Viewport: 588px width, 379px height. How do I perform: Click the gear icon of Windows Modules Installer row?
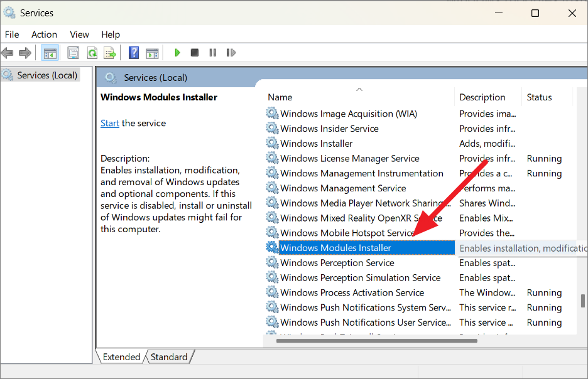[272, 247]
